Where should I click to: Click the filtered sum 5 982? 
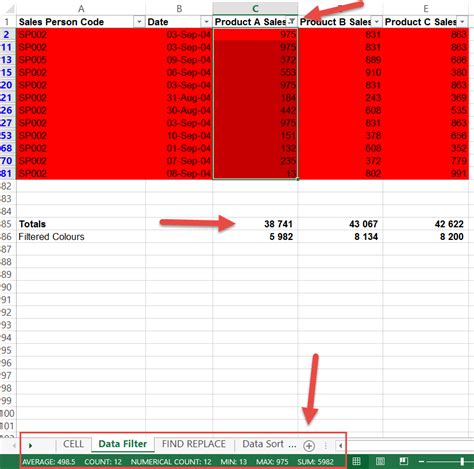coord(255,237)
